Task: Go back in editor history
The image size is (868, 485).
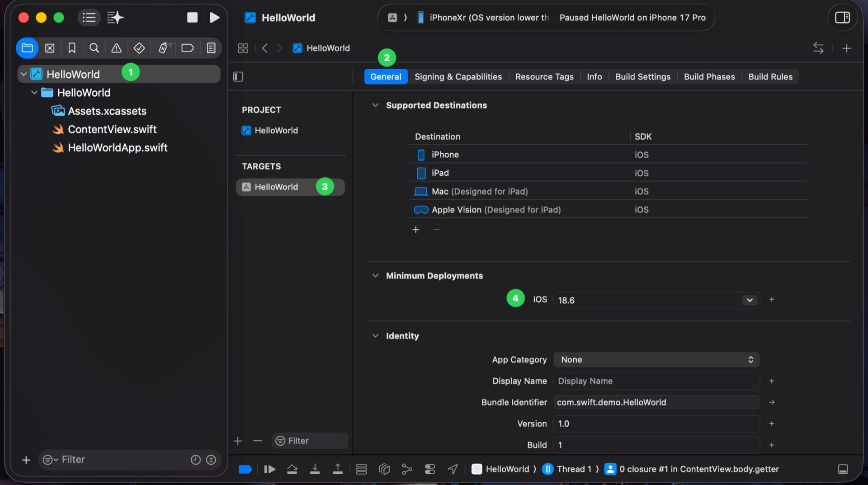Action: tap(265, 48)
